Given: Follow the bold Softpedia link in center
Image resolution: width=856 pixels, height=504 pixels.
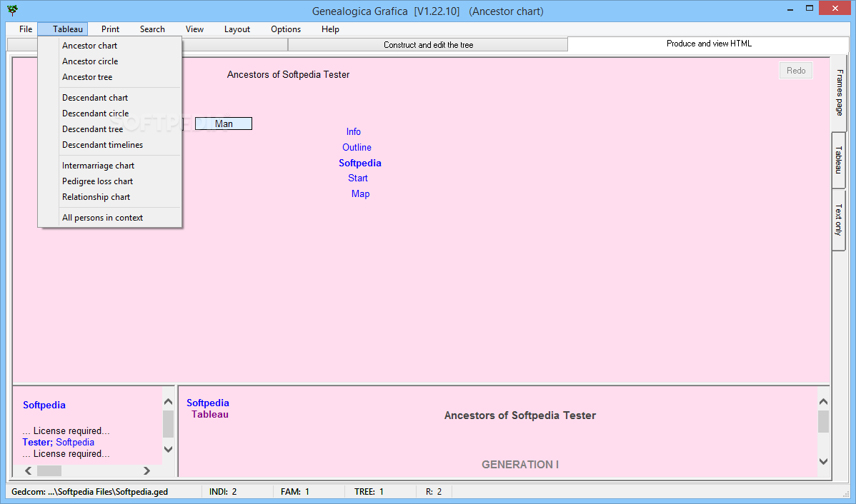Looking at the screenshot, I should click(x=359, y=163).
